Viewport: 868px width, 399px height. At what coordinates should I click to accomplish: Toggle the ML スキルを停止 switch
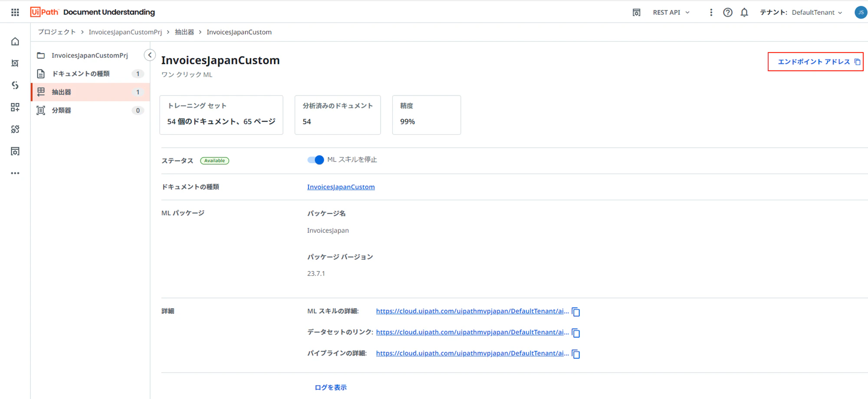pyautogui.click(x=316, y=160)
